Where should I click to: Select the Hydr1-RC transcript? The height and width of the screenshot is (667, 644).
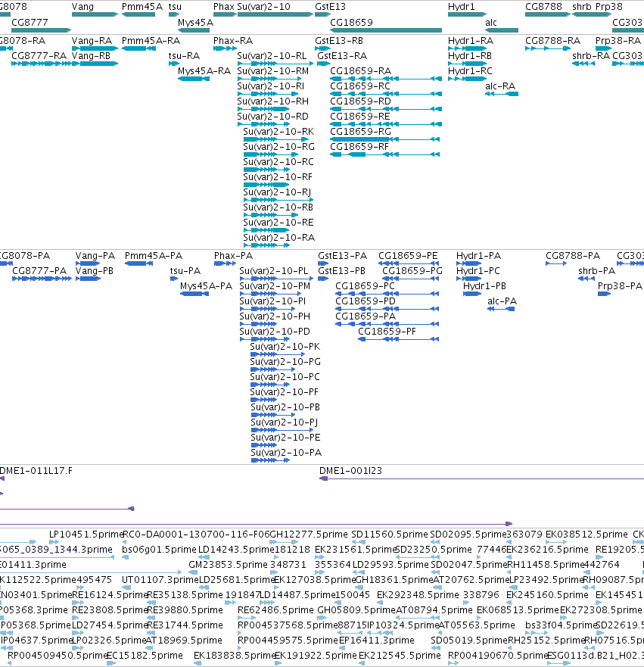point(467,79)
